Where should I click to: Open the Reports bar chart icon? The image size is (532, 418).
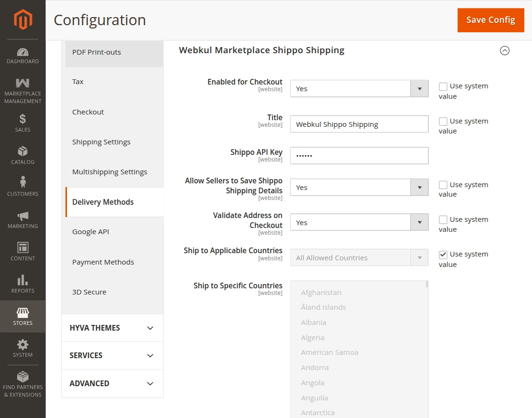(23, 280)
